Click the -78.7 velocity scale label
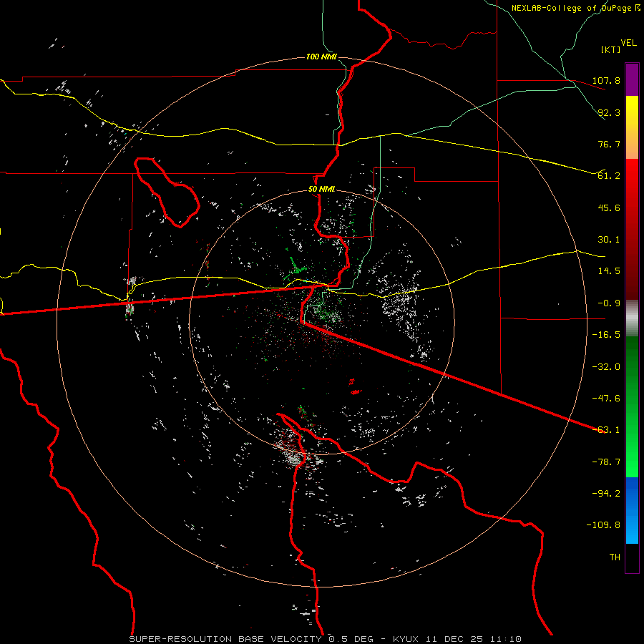 (x=606, y=462)
